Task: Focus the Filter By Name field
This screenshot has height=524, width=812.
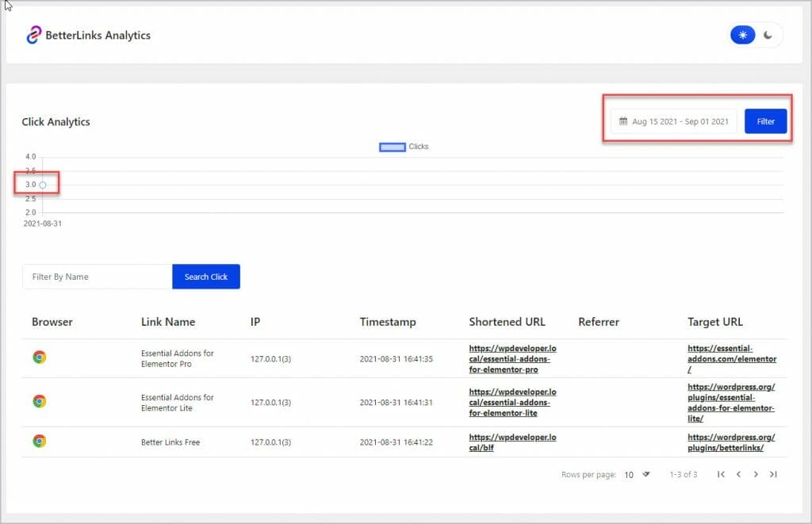Action: coord(98,277)
